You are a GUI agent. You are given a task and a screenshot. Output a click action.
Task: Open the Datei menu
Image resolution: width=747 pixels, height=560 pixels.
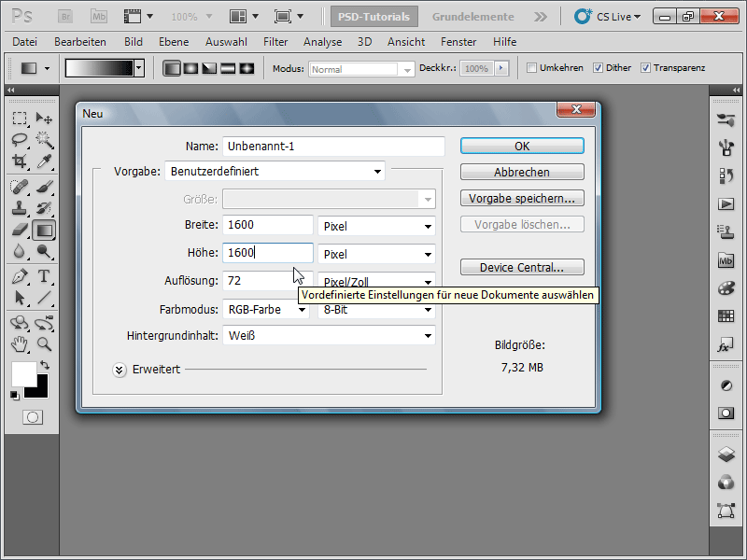[x=25, y=42]
